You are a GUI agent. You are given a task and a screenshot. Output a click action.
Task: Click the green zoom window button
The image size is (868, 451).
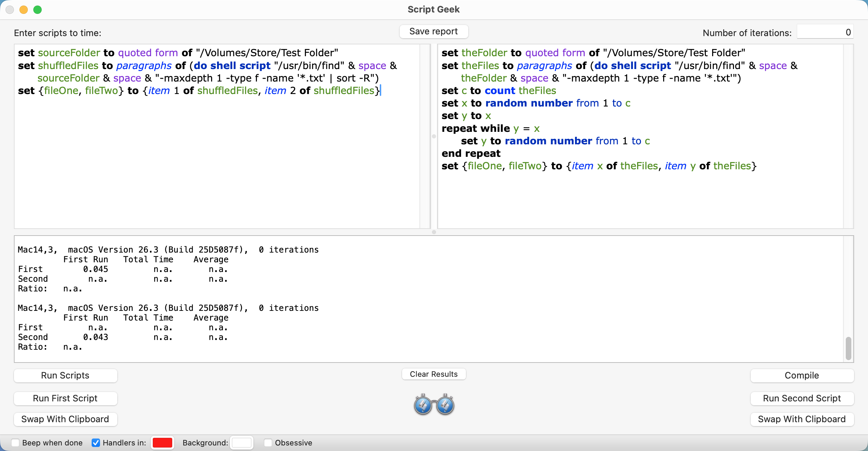37,10
